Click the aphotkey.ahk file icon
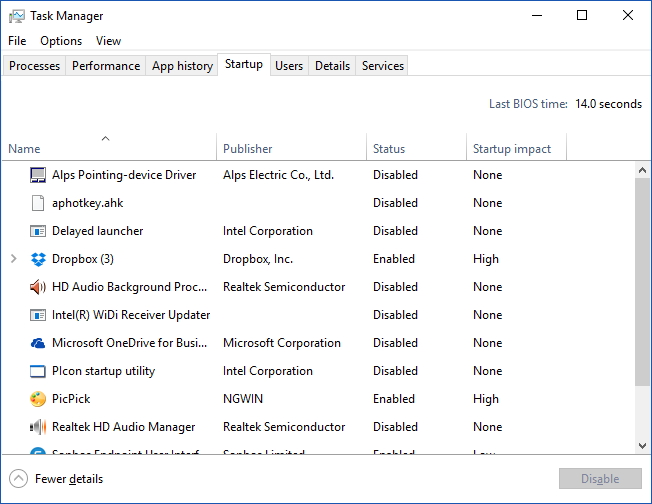This screenshot has height=504, width=652. (38, 203)
